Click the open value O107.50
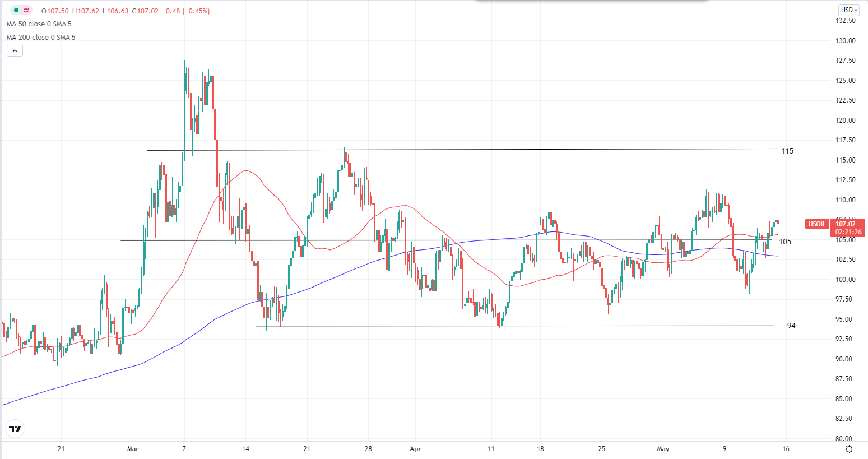Screen dimensions: 868x459 click(x=55, y=11)
